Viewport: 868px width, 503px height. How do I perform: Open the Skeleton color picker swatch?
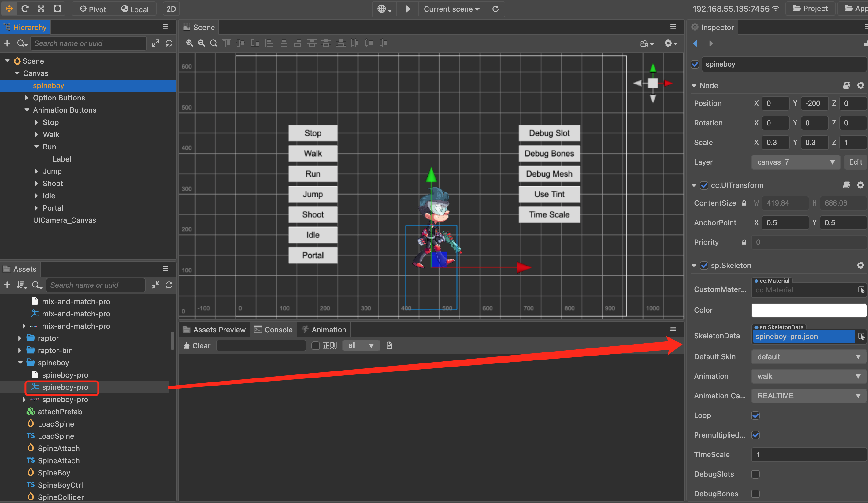[x=809, y=310]
